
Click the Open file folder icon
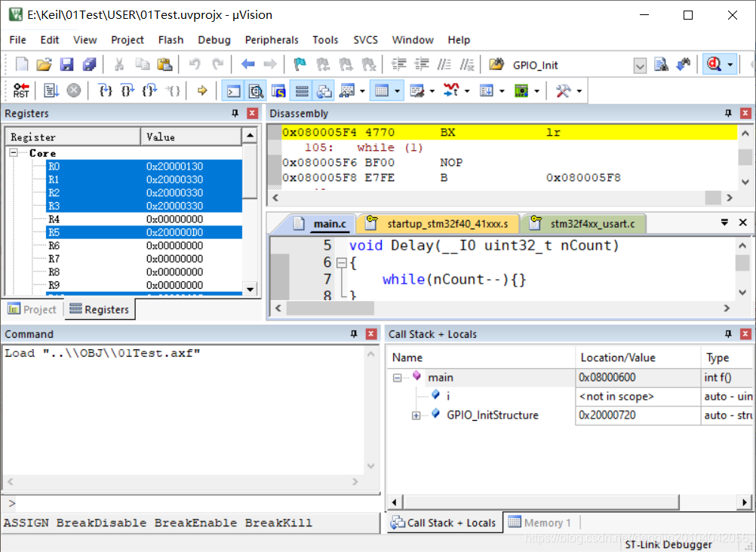click(x=44, y=64)
